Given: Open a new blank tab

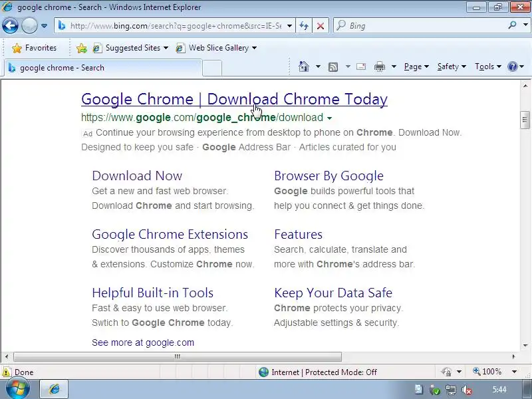Looking at the screenshot, I should pyautogui.click(x=212, y=68).
